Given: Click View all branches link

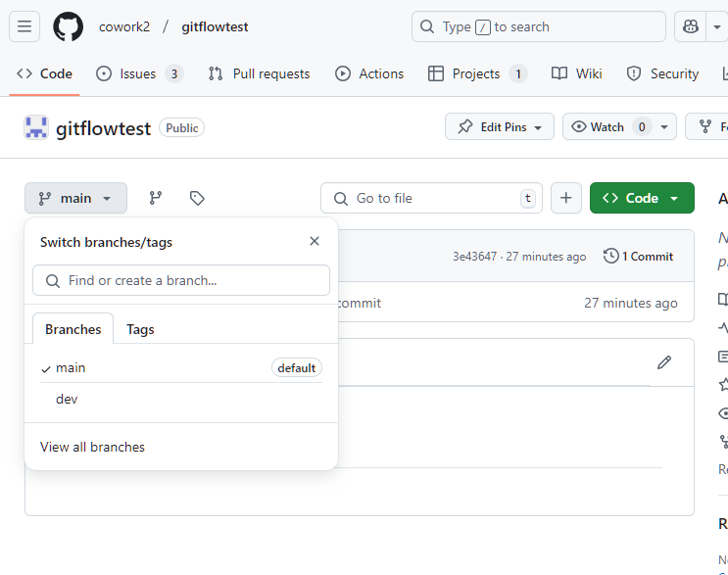Looking at the screenshot, I should 92,447.
